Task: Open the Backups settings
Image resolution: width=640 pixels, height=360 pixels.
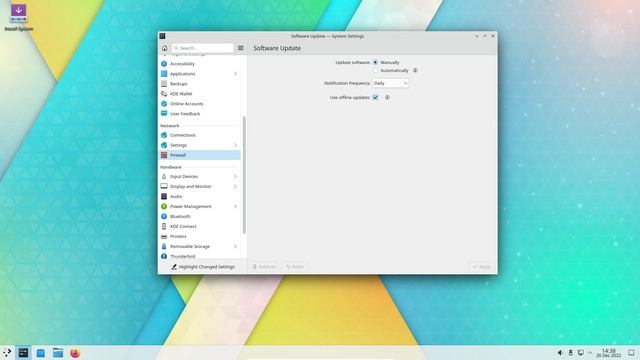Action: click(200, 84)
